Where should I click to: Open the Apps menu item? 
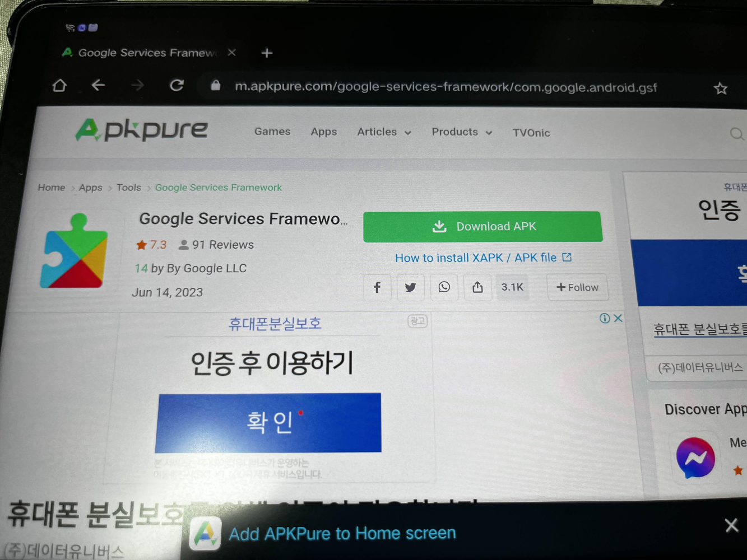(x=324, y=132)
